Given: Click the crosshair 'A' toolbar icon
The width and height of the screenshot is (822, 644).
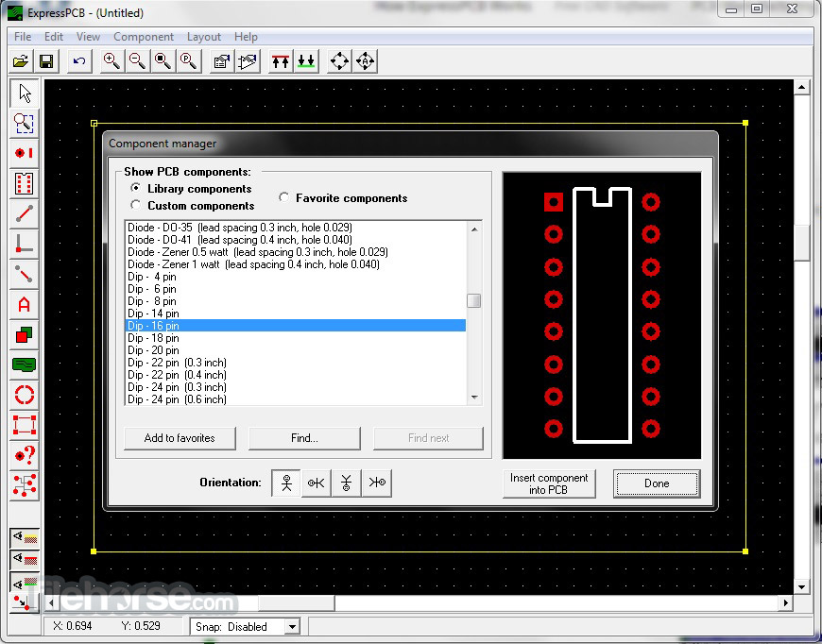Looking at the screenshot, I should click(x=366, y=61).
